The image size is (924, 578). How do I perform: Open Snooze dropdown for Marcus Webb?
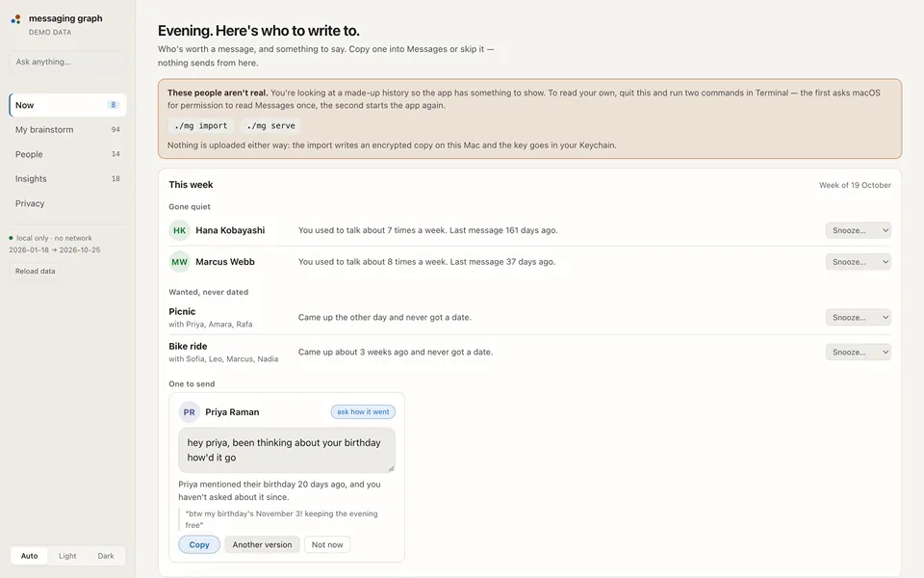click(858, 262)
